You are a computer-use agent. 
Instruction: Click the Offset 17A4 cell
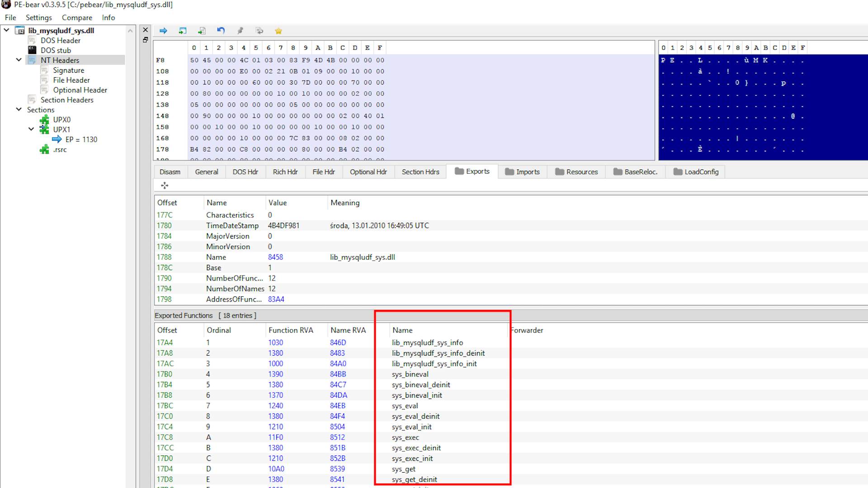pos(165,343)
